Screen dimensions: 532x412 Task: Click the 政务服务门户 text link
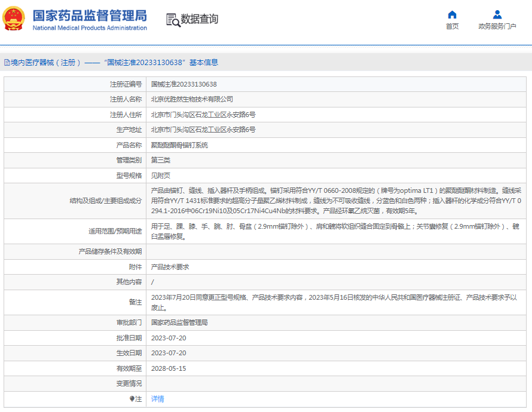(497, 26)
